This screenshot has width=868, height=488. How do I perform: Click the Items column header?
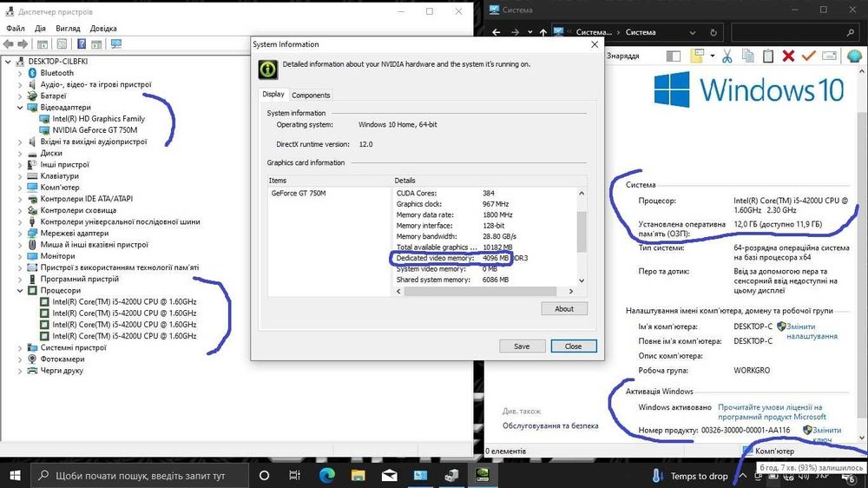[x=329, y=181]
